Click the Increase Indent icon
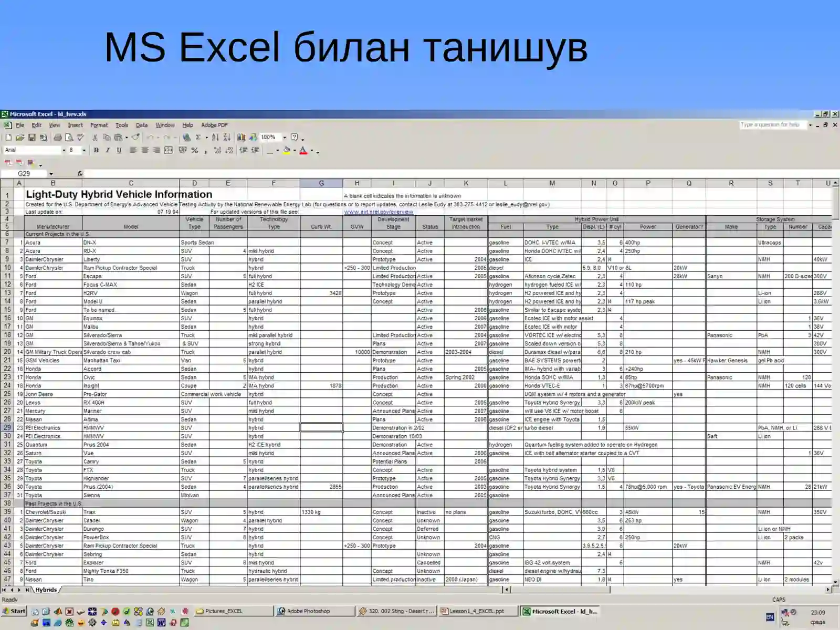 [256, 150]
